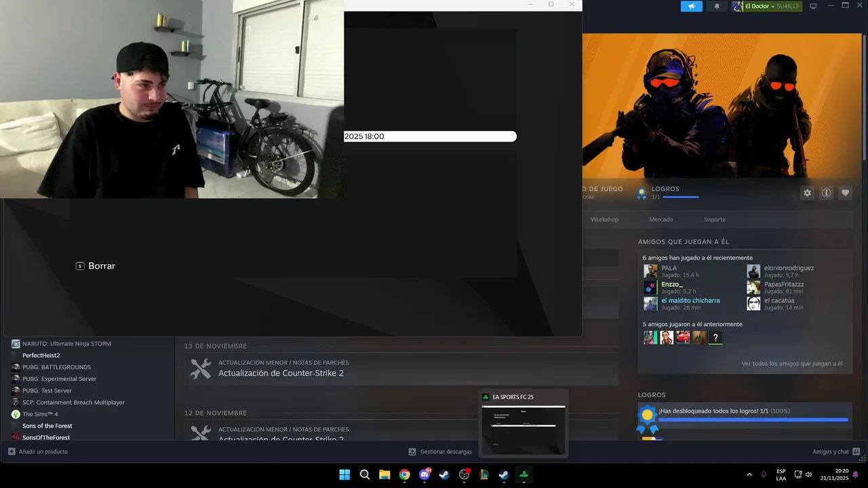Viewport: 868px width, 488px height.
Task: Open friend PapasFritazzz's profile
Action: pyautogui.click(x=784, y=284)
